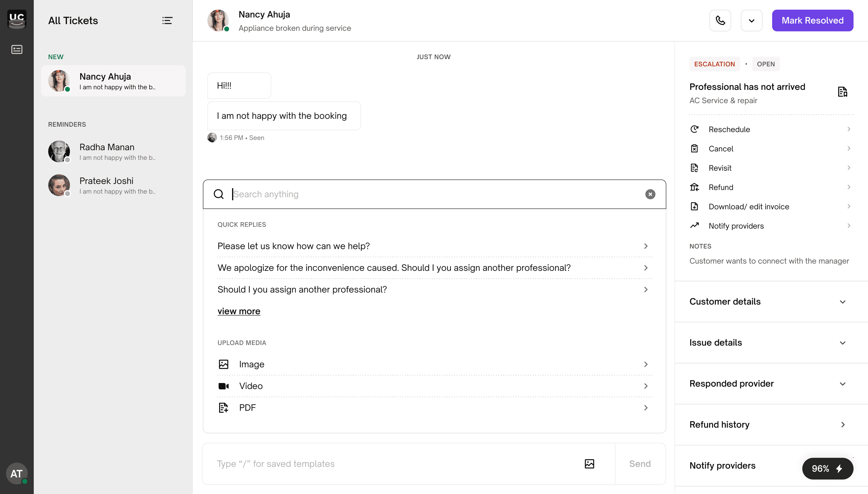Expand the Responded provider section
This screenshot has width=868, height=494.
(768, 384)
